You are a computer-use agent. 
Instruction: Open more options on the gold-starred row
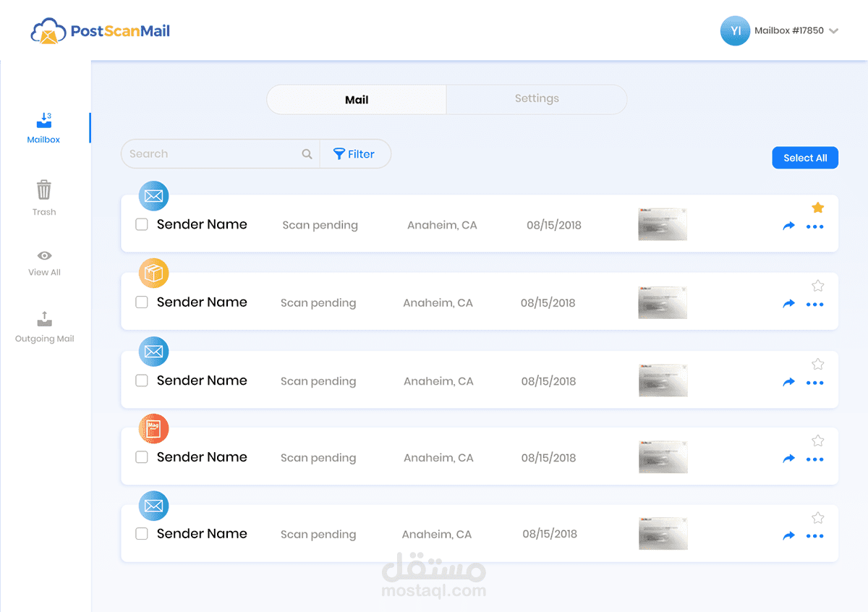point(815,227)
